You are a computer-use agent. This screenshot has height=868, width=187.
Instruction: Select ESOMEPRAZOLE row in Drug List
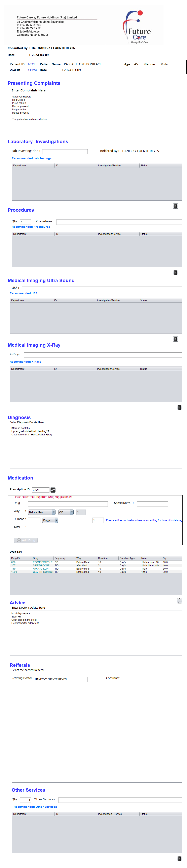(42, 562)
